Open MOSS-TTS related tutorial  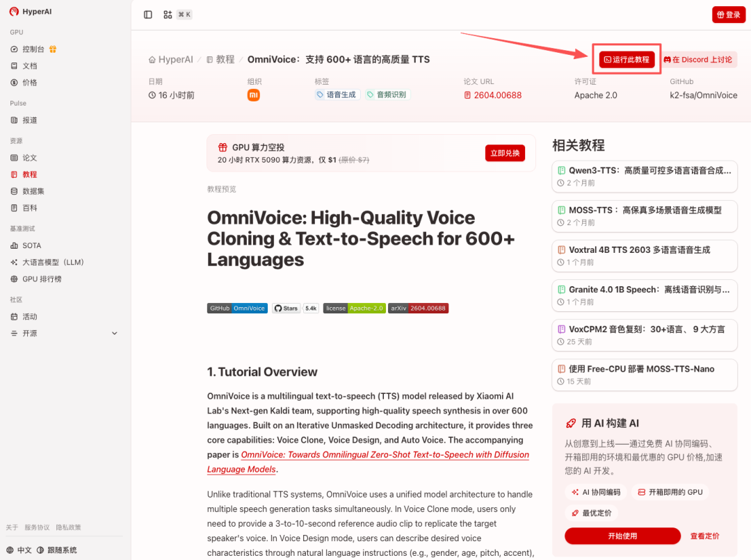click(644, 216)
